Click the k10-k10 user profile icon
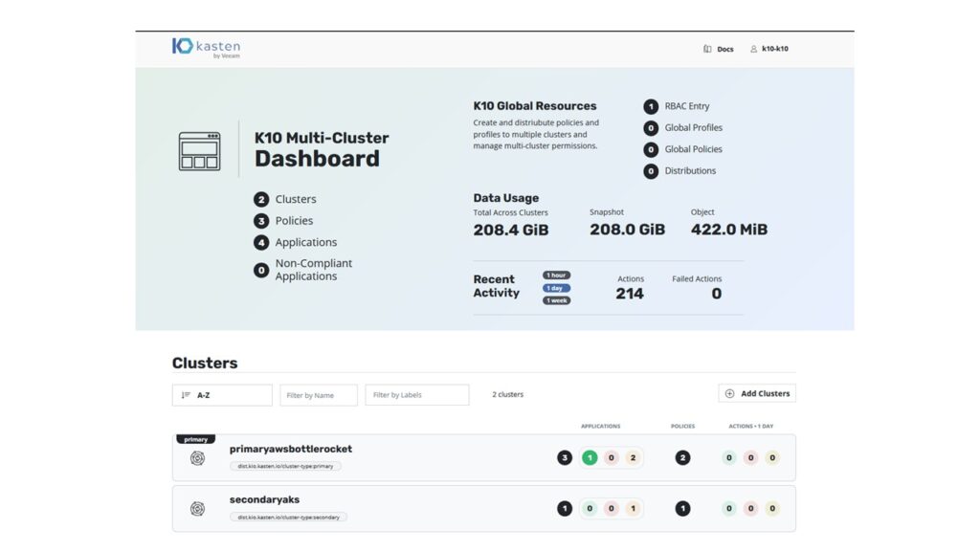This screenshot has height=551, width=980. tap(753, 49)
